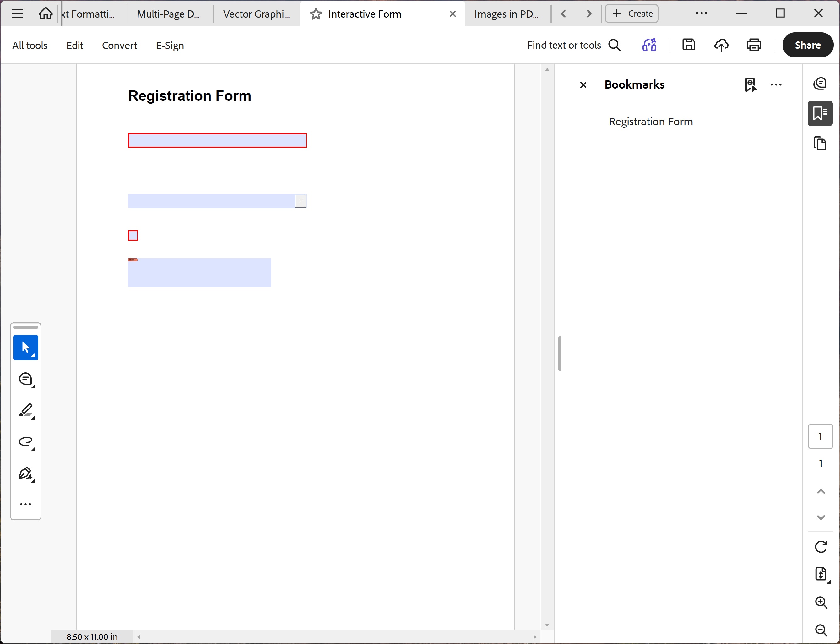Open more options next to Create

702,13
